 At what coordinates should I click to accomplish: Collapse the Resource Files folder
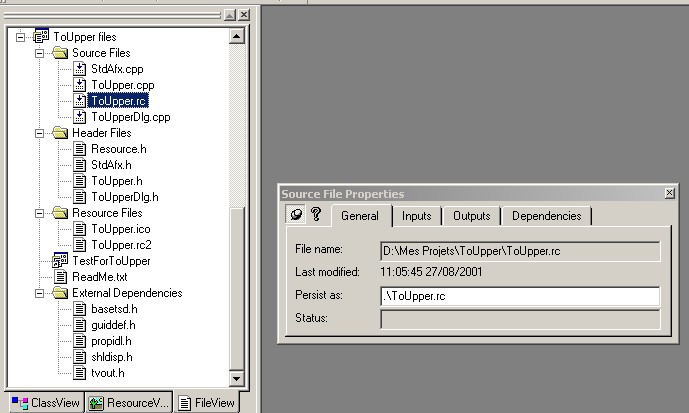40,213
